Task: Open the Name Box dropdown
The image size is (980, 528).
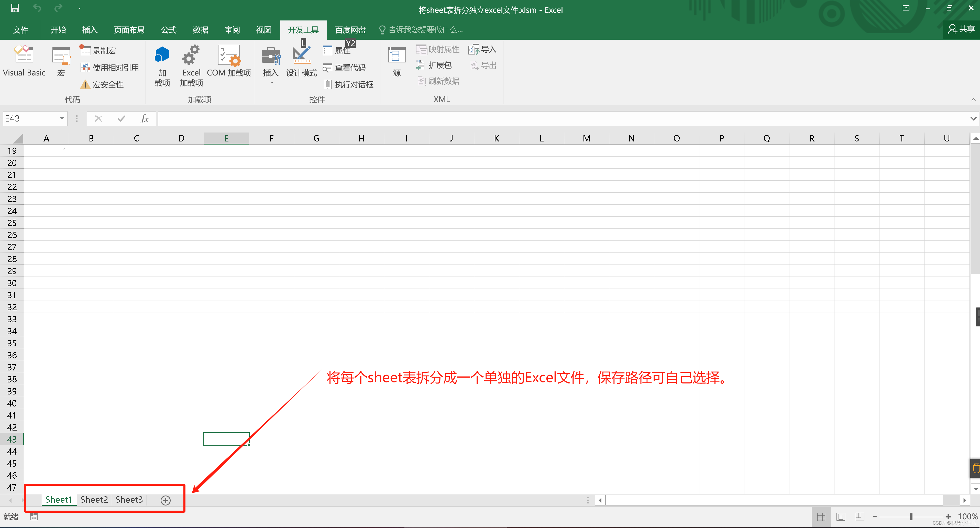Action: [x=62, y=118]
